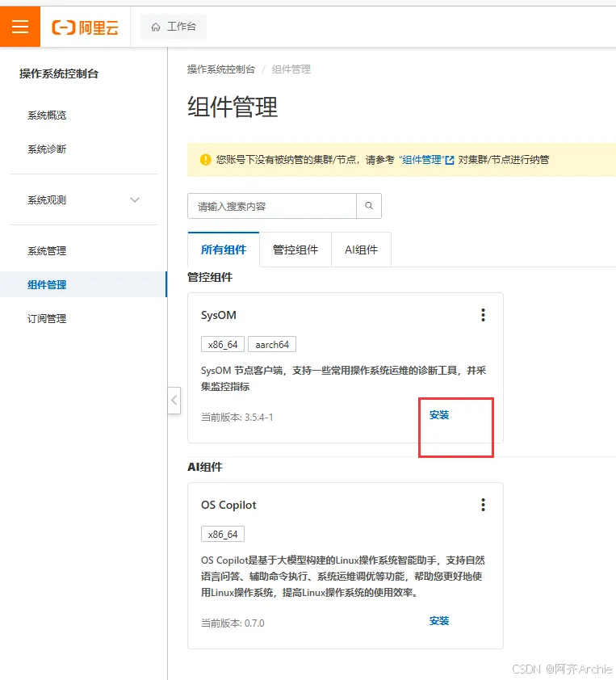The image size is (616, 680).
Task: Click the x86_64 tag on SysOM card
Action: coord(223,344)
